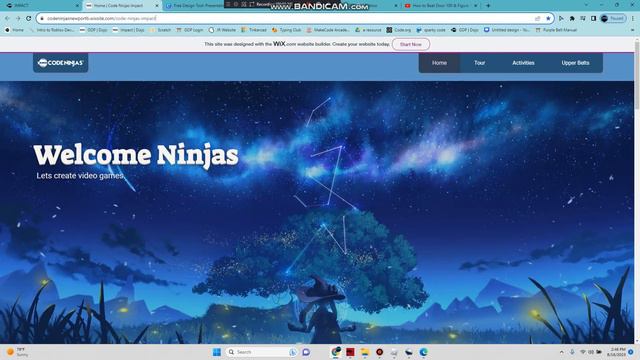Open the Chrome three-dot menu

coord(633,18)
